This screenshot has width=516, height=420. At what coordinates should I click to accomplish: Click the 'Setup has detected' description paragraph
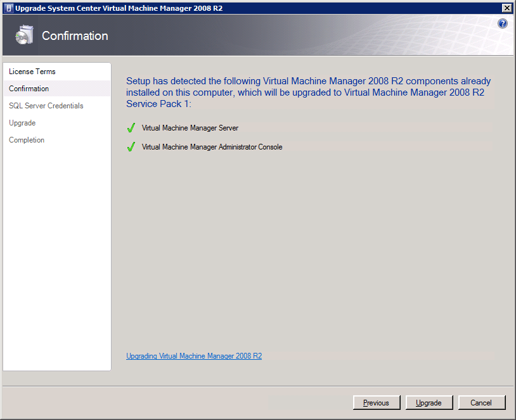click(308, 92)
